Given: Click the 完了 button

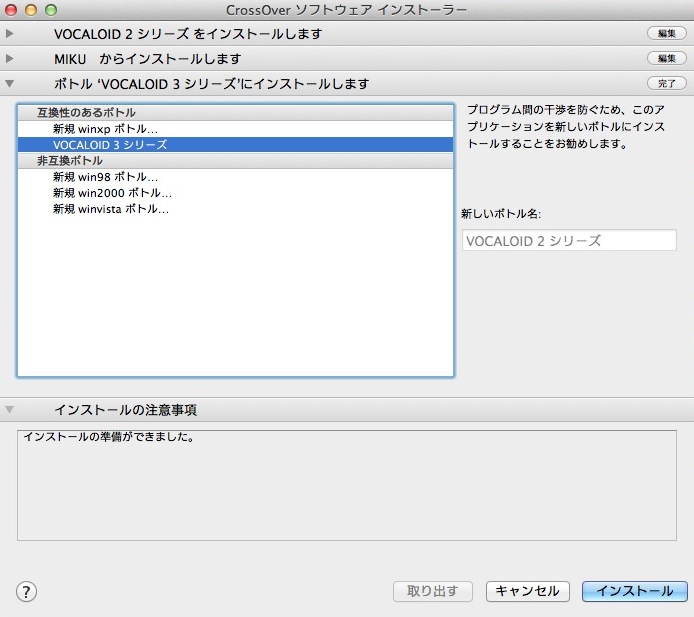Looking at the screenshot, I should pos(667,83).
